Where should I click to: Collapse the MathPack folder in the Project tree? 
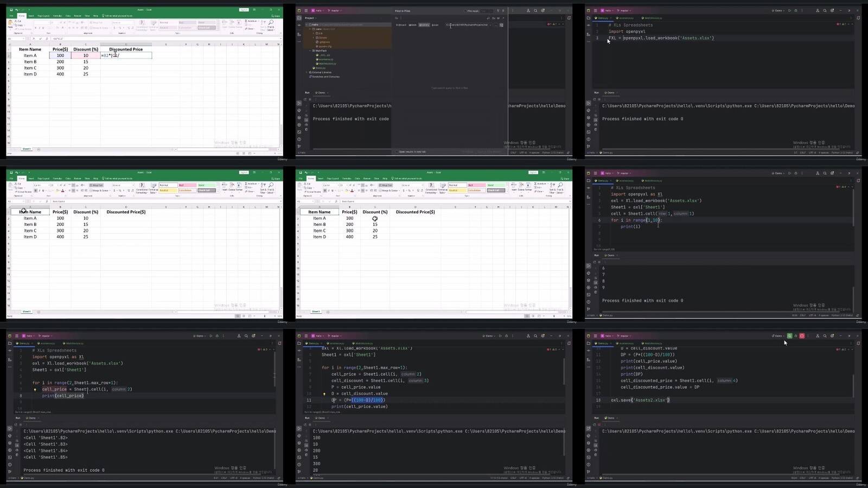310,50
